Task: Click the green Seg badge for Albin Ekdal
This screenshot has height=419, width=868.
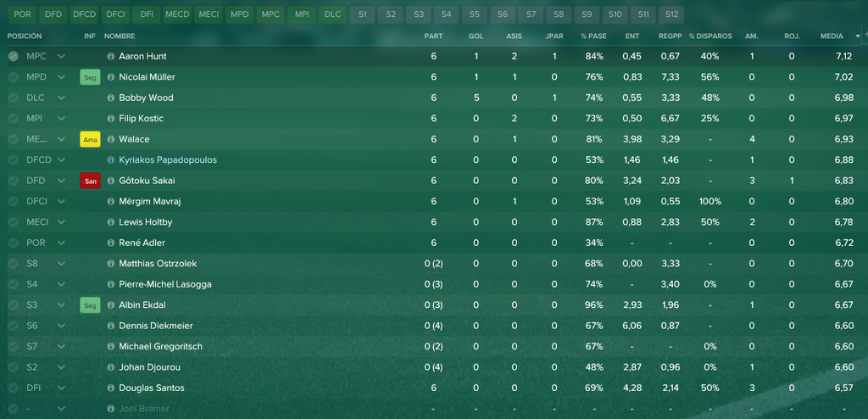Action: coord(90,305)
